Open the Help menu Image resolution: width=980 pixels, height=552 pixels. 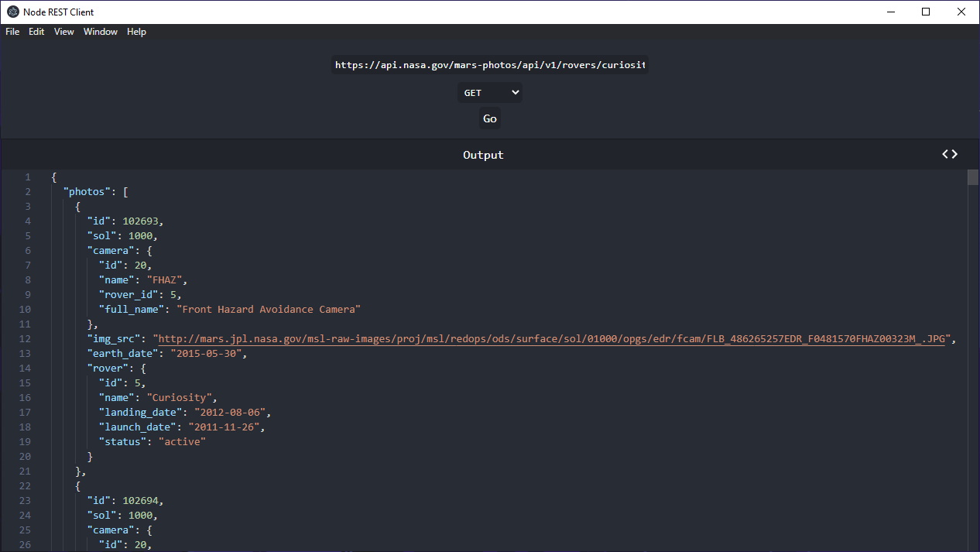pos(136,32)
